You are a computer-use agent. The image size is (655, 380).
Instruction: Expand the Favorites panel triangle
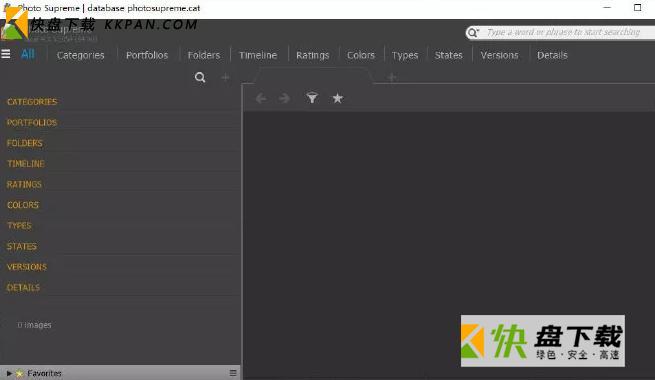(9, 373)
